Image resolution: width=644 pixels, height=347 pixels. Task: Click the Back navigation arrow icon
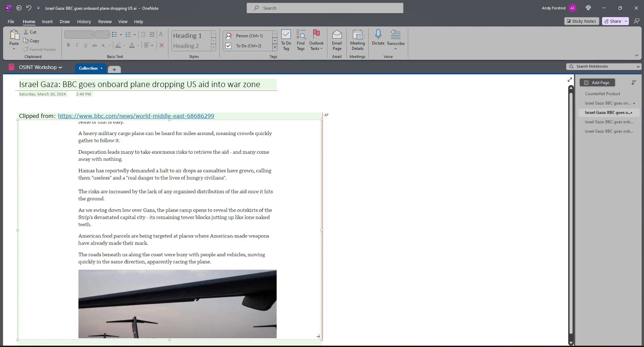(x=19, y=8)
